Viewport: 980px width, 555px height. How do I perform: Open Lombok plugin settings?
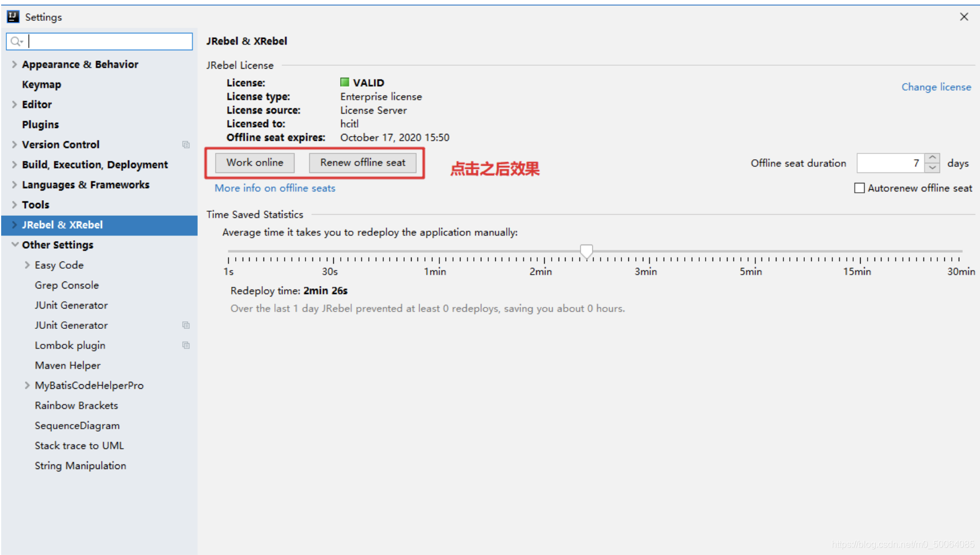(x=70, y=346)
